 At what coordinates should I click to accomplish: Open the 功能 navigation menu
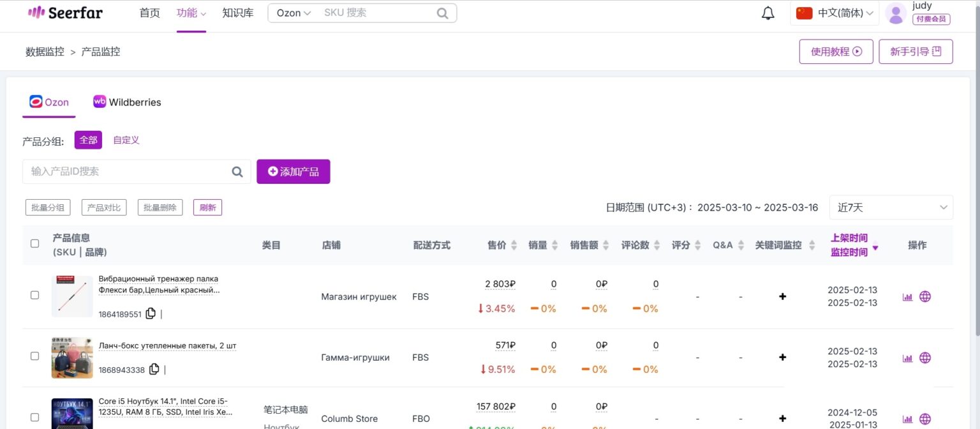(191, 12)
